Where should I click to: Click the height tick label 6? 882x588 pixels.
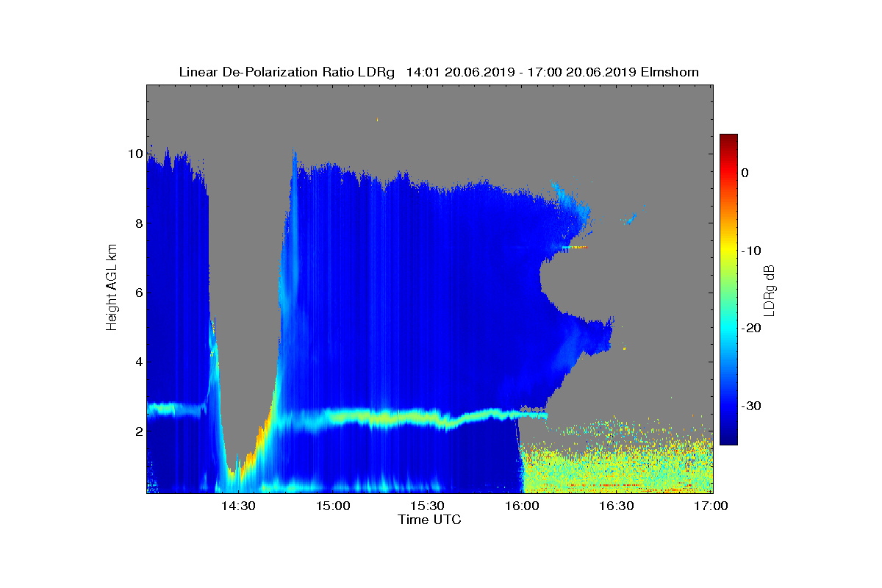pos(138,293)
